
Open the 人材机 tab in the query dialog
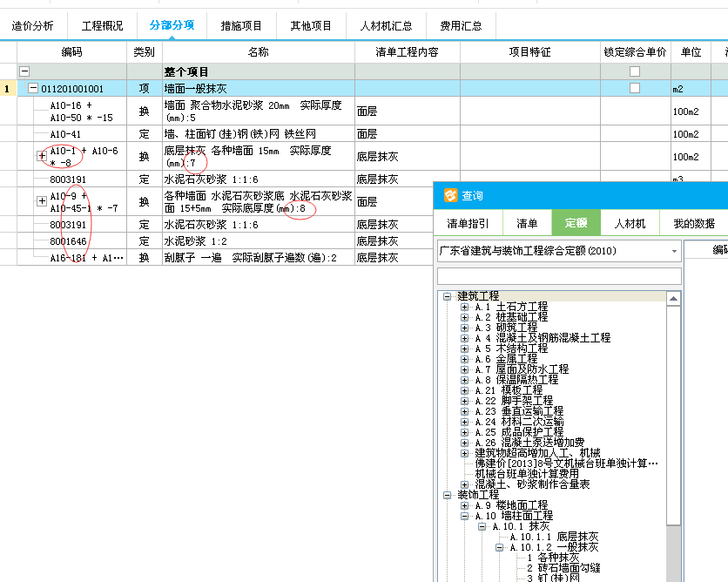click(630, 223)
